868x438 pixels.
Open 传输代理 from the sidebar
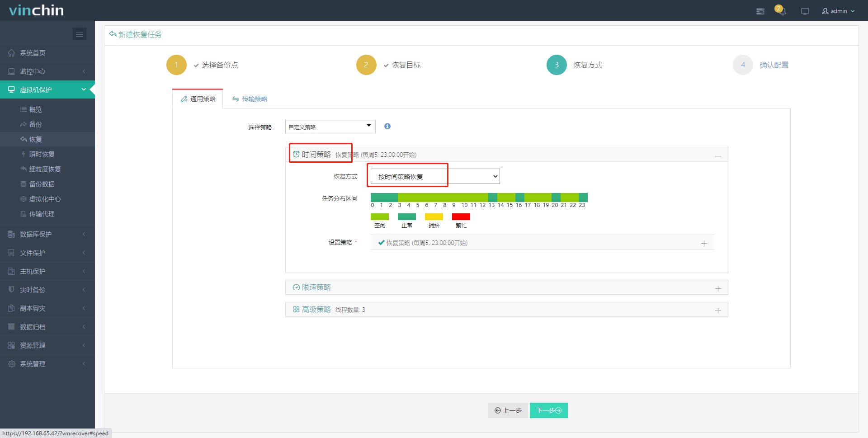point(41,214)
